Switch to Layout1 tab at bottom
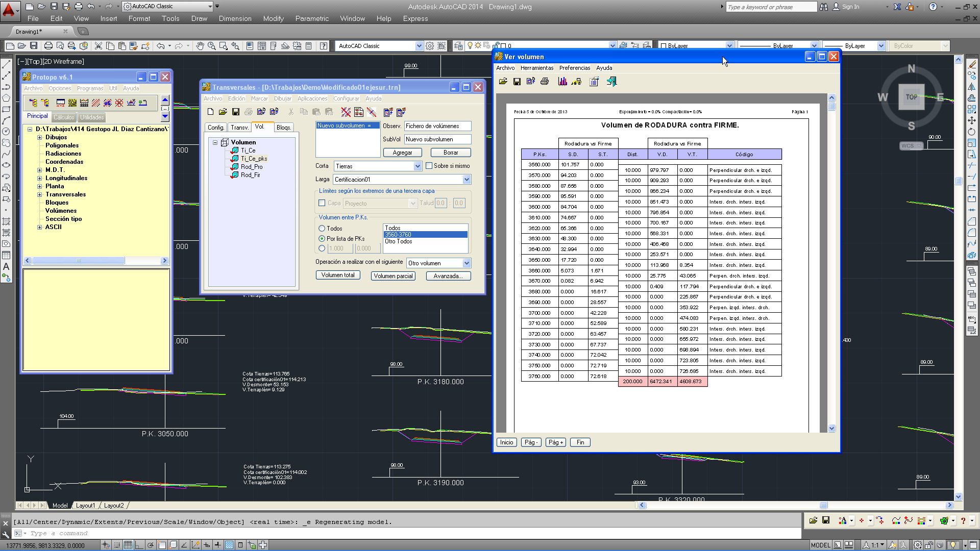980x551 pixels. (85, 506)
